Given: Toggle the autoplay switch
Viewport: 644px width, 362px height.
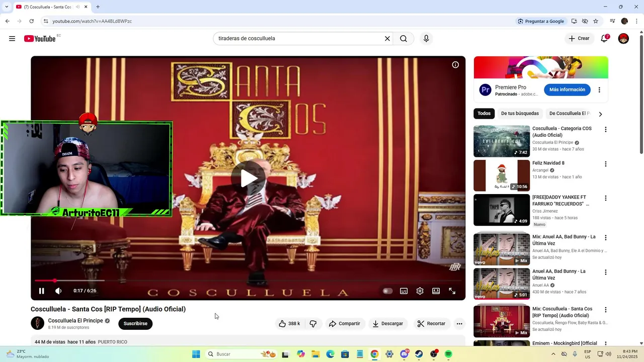Looking at the screenshot, I should pos(387,291).
